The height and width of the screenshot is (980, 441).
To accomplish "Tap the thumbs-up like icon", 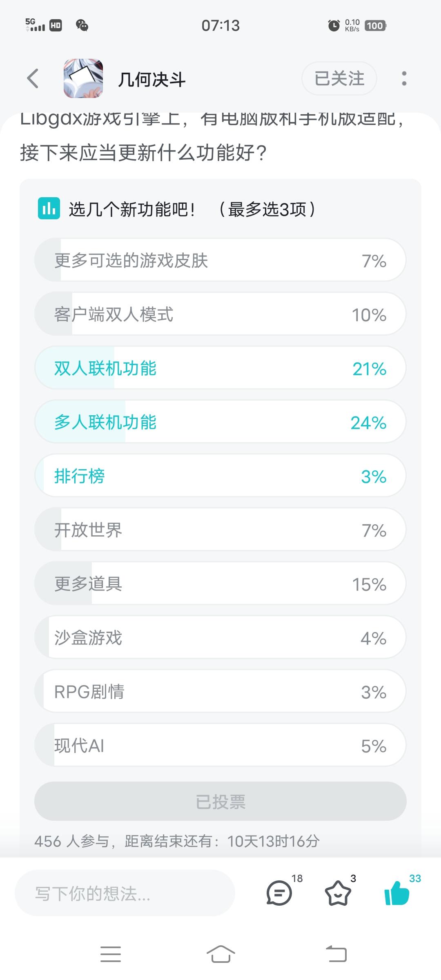I will pyautogui.click(x=397, y=893).
